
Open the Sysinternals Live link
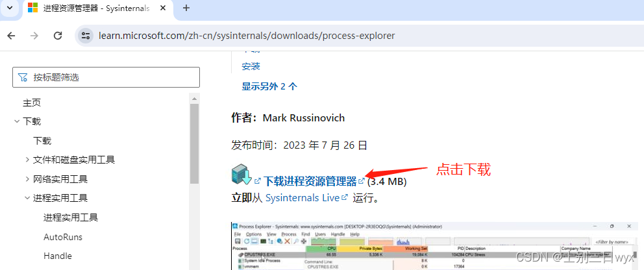(x=303, y=198)
